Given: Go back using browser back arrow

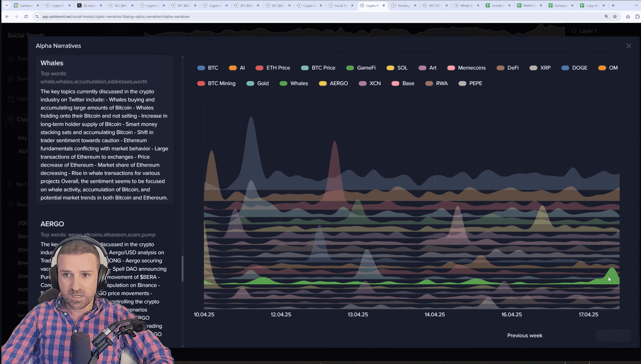Looking at the screenshot, I should 7,16.
